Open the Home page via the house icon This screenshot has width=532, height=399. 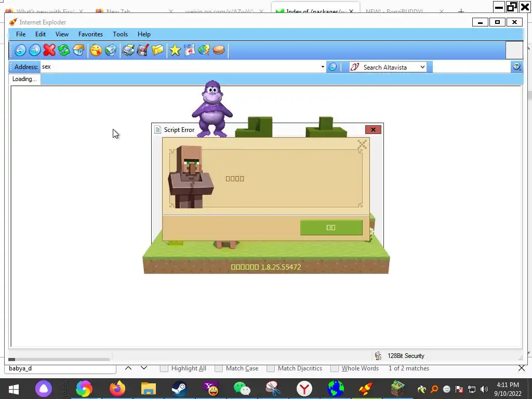click(78, 50)
